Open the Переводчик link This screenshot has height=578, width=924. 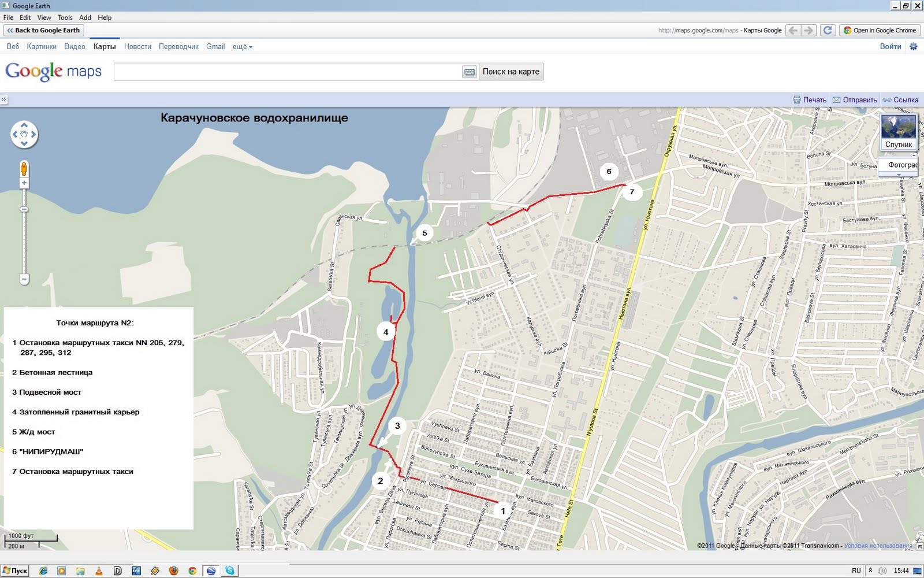178,47
